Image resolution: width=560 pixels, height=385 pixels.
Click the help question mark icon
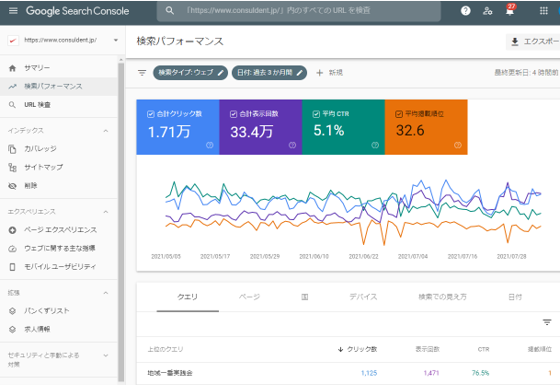tap(465, 11)
